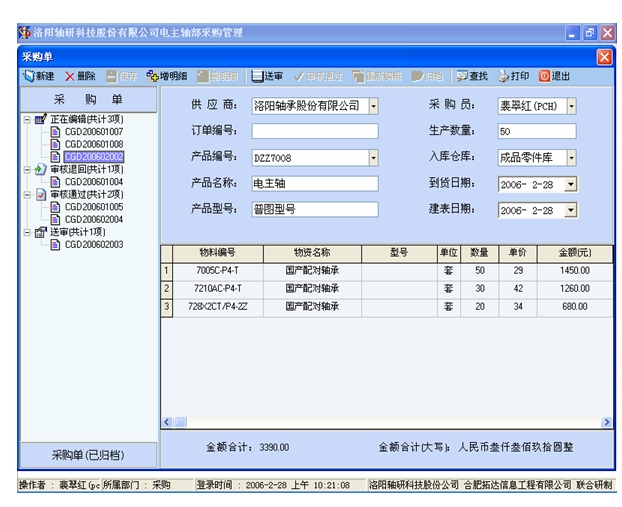Screen dimensions: 622x507
Task: Collapse the 审核退回 tree node
Action: click(26, 170)
